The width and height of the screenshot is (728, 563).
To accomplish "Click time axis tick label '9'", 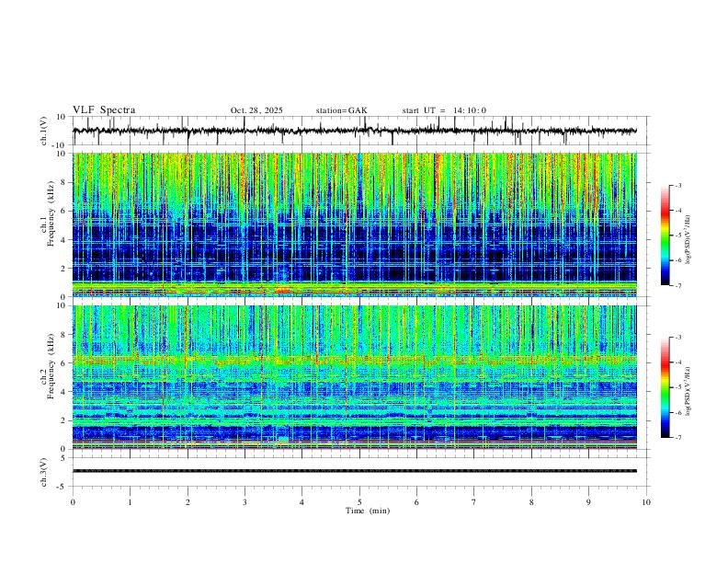I will [x=588, y=502].
